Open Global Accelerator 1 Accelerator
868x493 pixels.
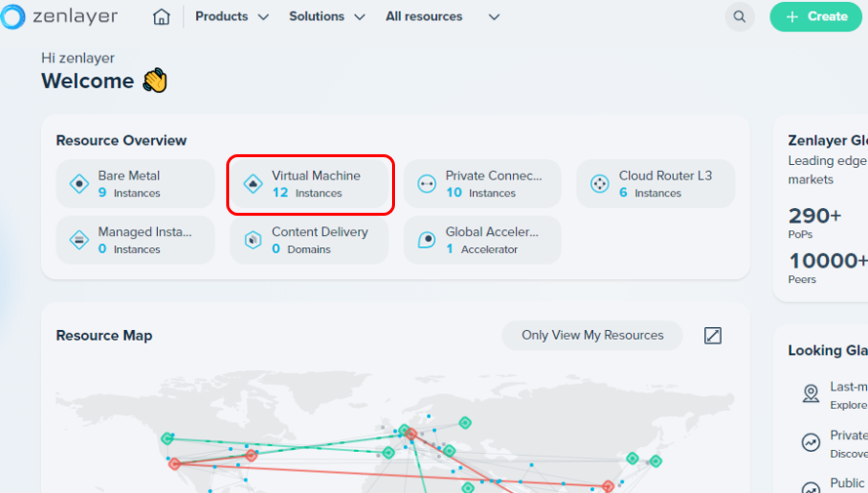pyautogui.click(x=482, y=240)
